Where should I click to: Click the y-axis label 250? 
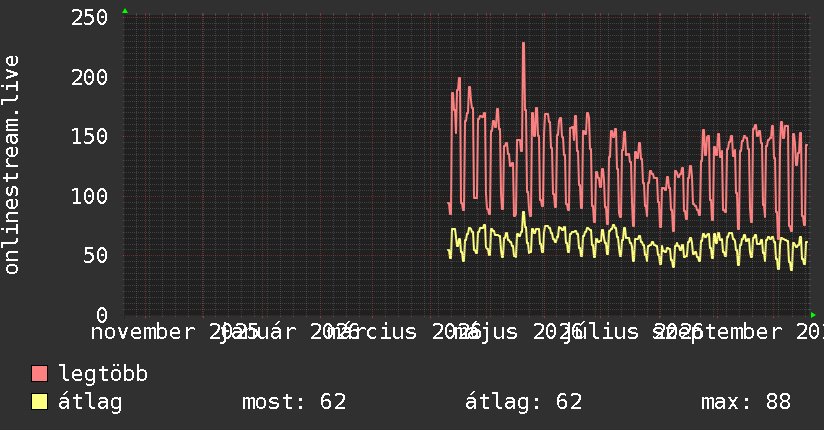[89, 18]
